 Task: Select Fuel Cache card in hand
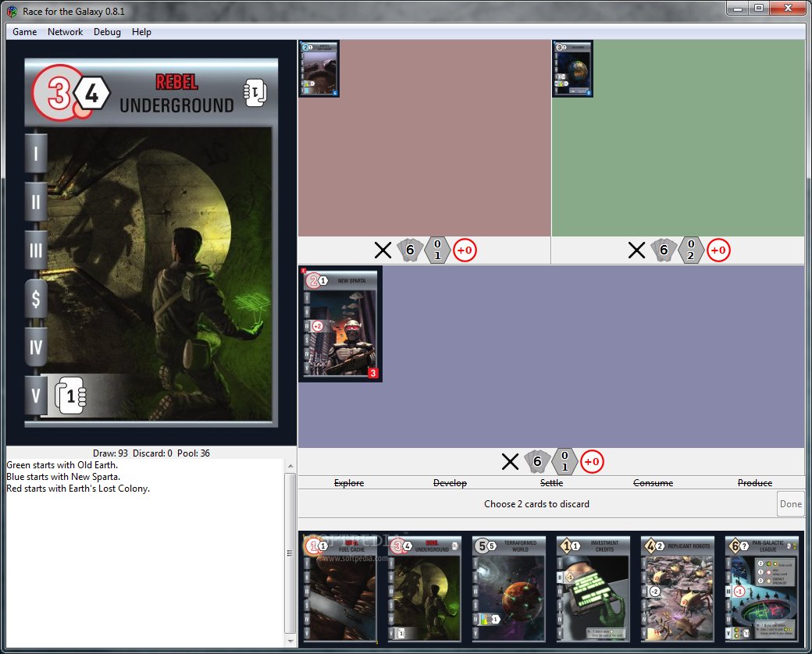(x=340, y=588)
